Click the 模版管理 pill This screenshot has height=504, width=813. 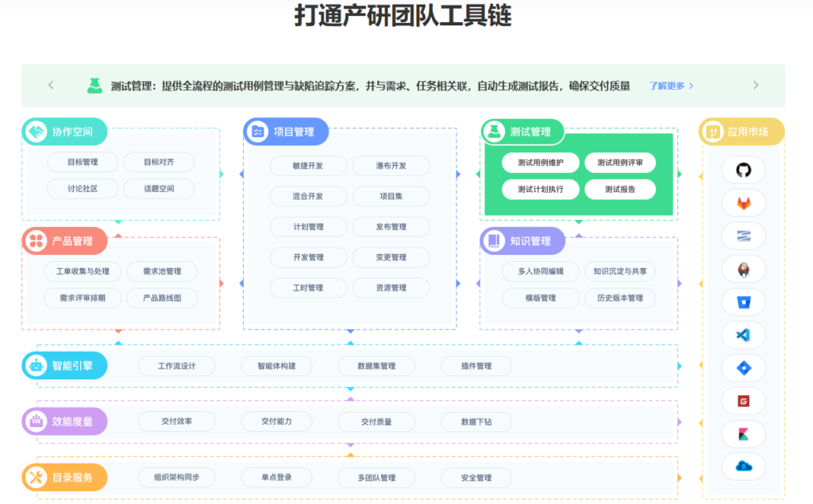point(540,298)
